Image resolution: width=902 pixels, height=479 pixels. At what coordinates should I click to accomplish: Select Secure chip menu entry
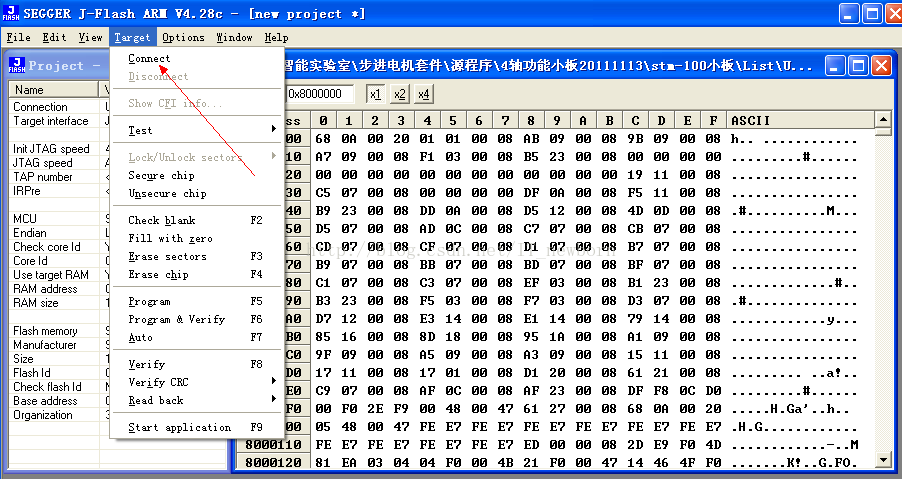click(x=161, y=175)
